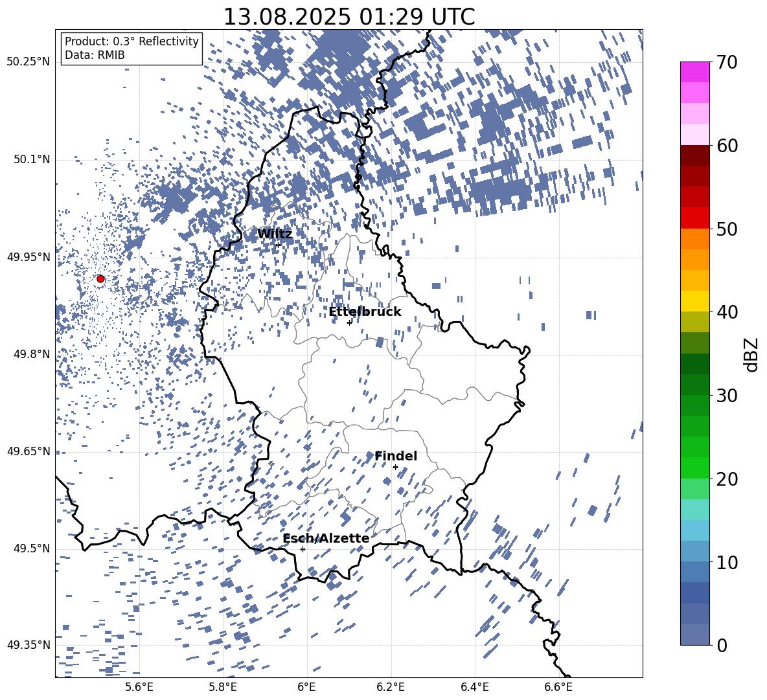This screenshot has width=767, height=700.
Task: Click the 50 colorbar tick label
Action: 727,229
